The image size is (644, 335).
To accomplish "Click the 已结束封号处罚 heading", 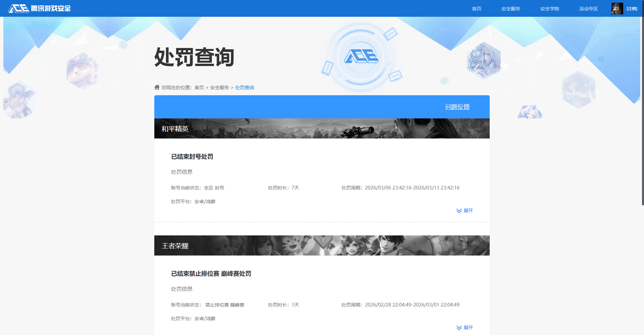I will (x=192, y=157).
